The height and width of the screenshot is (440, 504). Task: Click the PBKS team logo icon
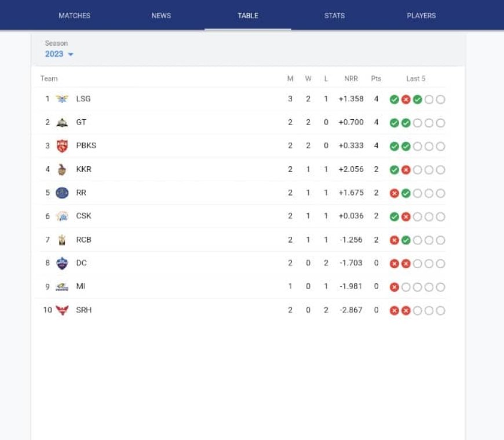(x=62, y=146)
